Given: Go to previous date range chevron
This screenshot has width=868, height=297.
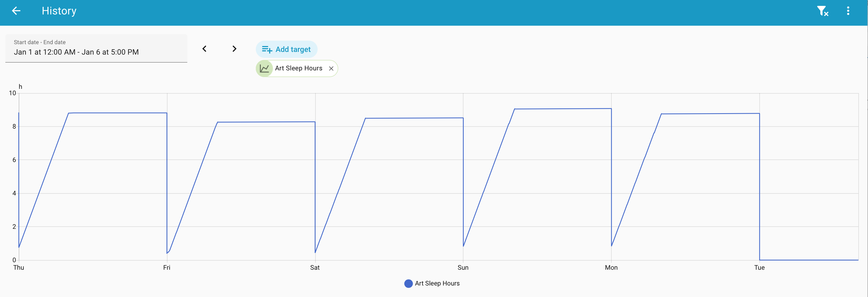Looking at the screenshot, I should [204, 49].
